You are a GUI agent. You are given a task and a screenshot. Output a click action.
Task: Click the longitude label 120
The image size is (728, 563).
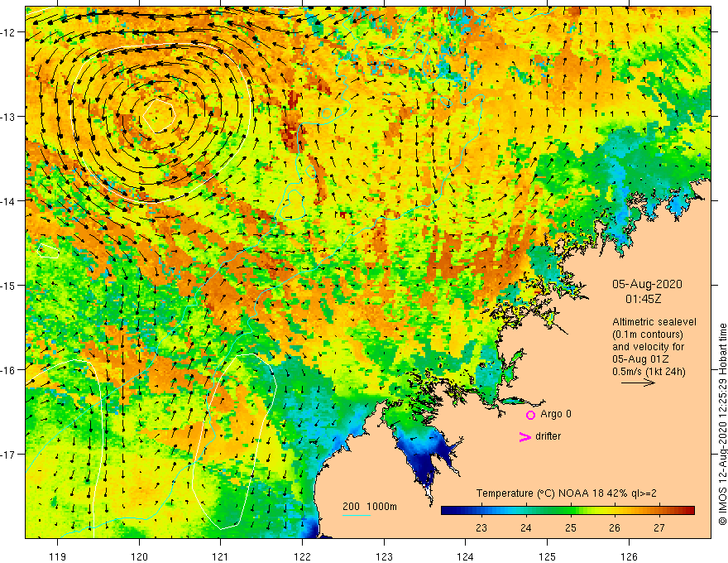coord(139,556)
